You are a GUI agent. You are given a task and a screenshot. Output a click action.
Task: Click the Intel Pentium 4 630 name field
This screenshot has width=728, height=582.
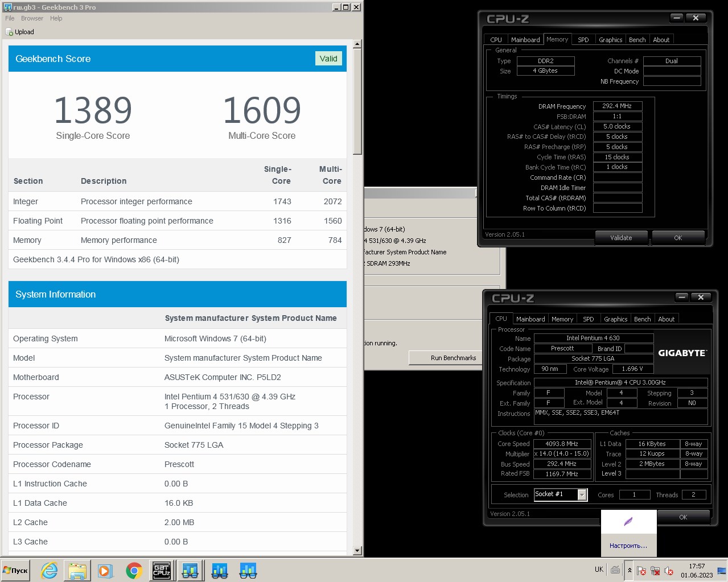pyautogui.click(x=593, y=338)
